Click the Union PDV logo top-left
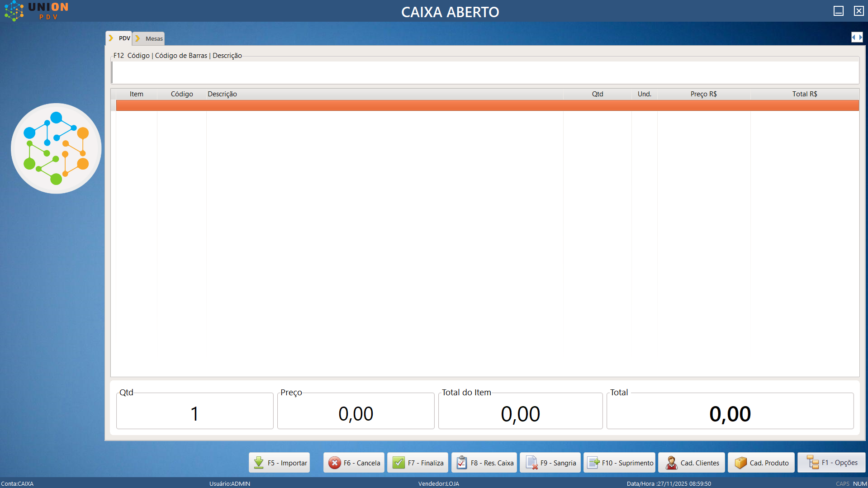868x488 pixels. pyautogui.click(x=34, y=11)
